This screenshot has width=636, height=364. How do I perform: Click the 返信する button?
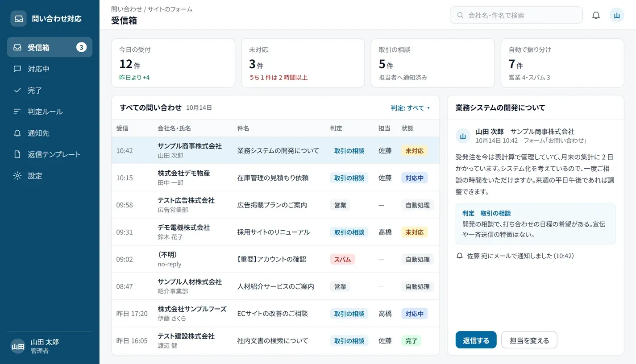(476, 340)
